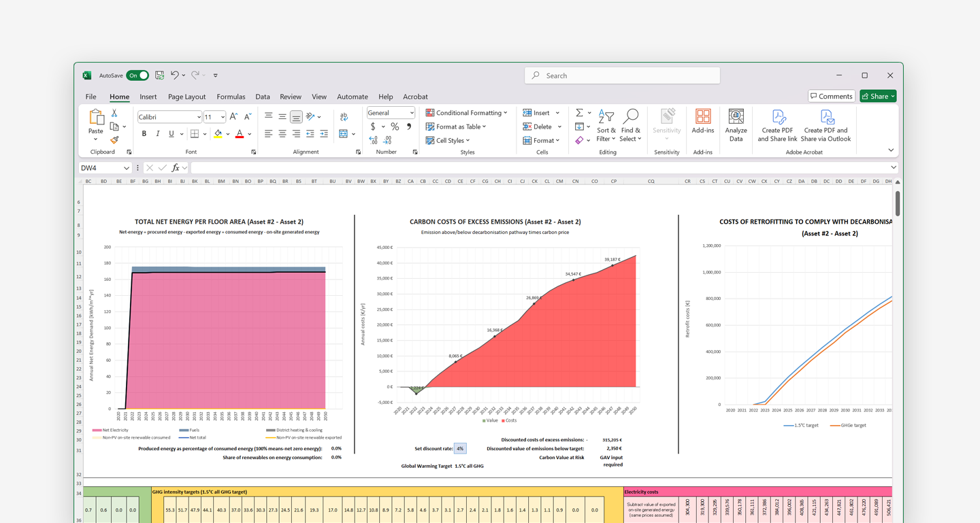Click the Clear eraser icon

click(579, 140)
